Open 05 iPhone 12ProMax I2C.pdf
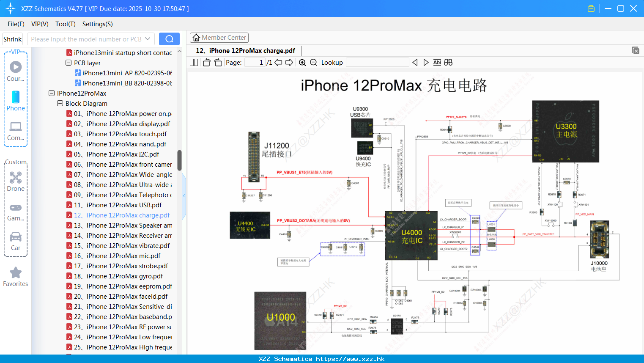Screen dimensions: 644x363 [x=112, y=154]
